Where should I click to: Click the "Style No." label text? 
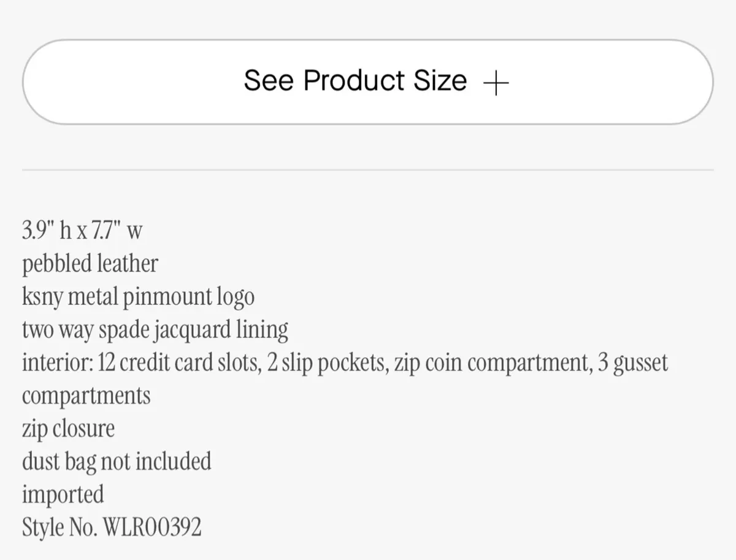click(59, 527)
